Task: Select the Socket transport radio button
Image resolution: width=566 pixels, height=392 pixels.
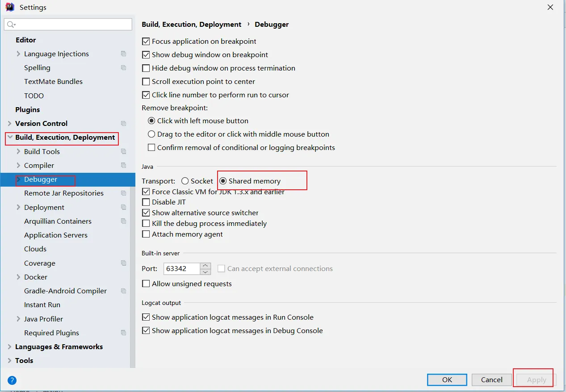Action: point(185,181)
